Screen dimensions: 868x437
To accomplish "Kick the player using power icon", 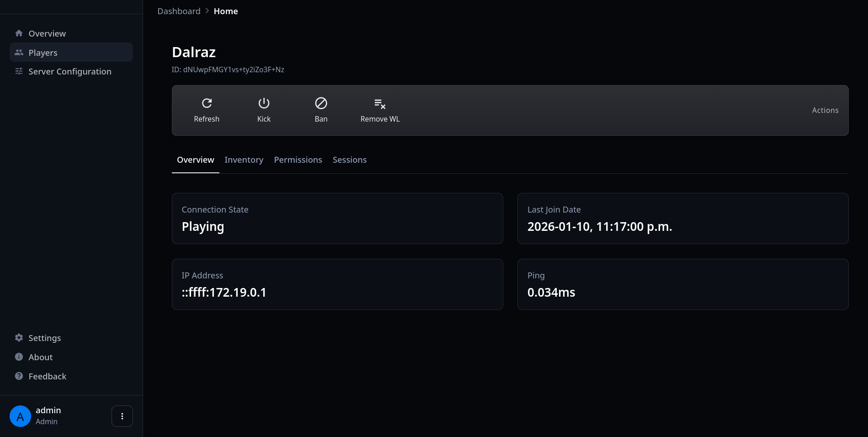I will [x=264, y=104].
